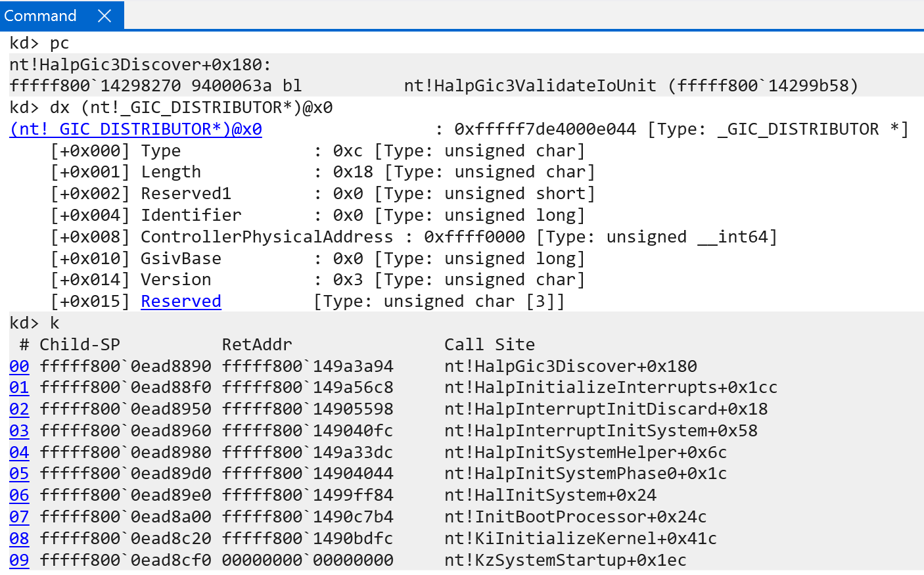
Task: Close the Command tab
Action: point(104,16)
